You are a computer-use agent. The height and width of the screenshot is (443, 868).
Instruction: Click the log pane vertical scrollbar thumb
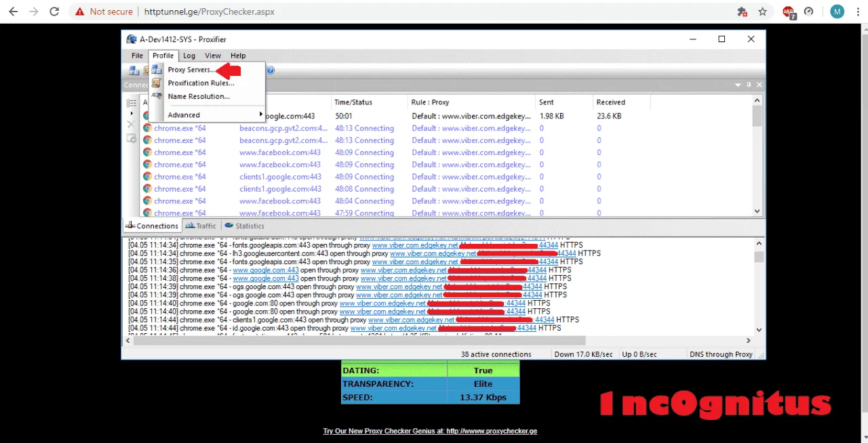[759, 257]
